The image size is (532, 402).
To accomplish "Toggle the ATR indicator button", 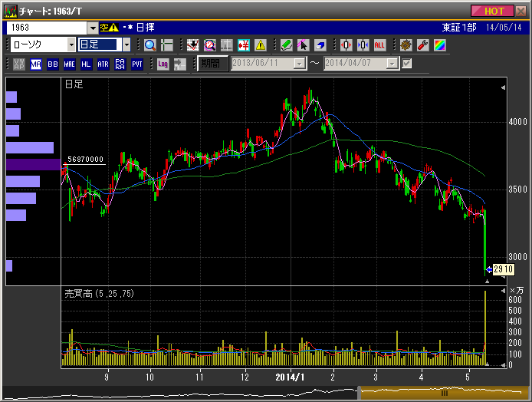I will coord(103,64).
